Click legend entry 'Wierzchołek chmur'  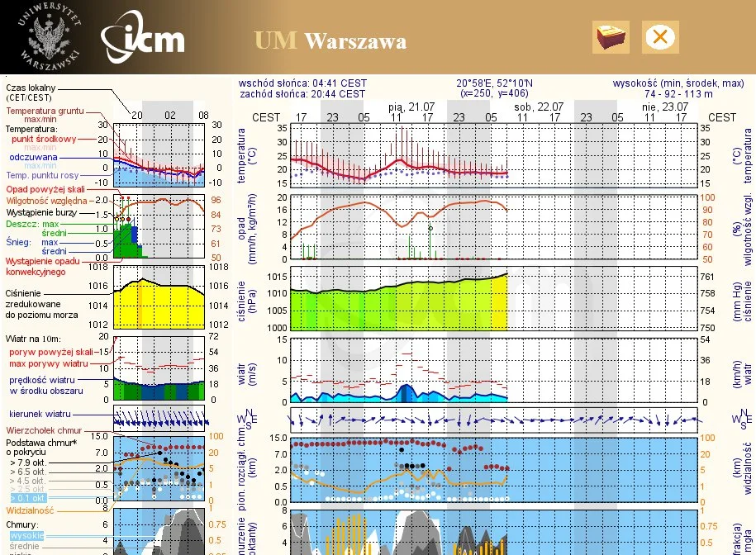(x=44, y=430)
